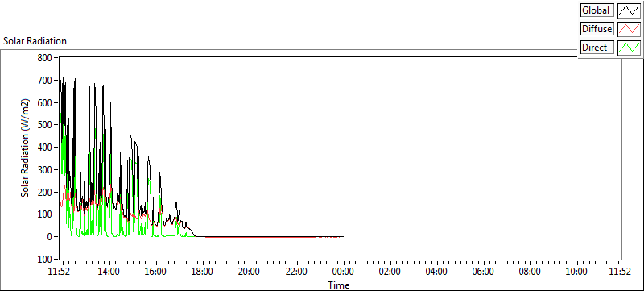Click the 20:00 x-axis tick label
The image size is (644, 291).
click(250, 272)
